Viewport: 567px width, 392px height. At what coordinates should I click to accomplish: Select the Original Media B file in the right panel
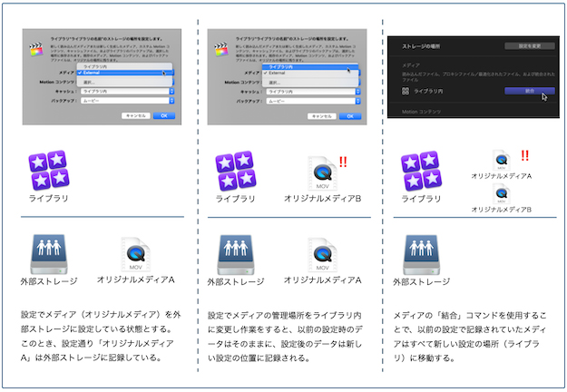pyautogui.click(x=501, y=193)
